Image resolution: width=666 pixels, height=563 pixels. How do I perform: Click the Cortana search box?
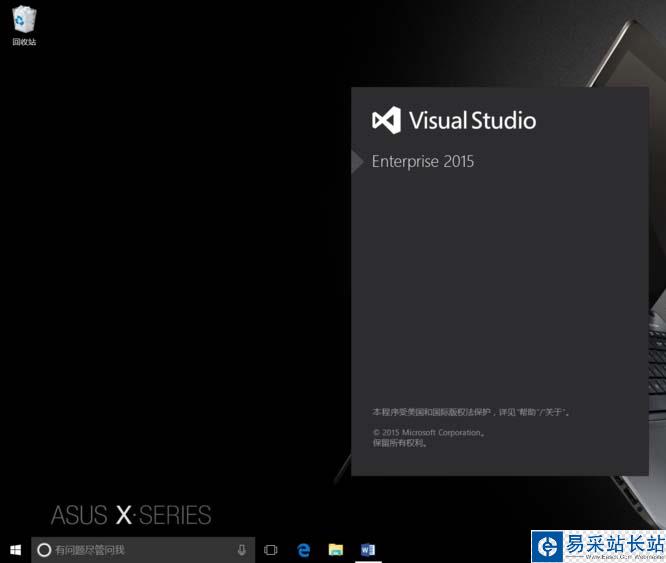(143, 550)
